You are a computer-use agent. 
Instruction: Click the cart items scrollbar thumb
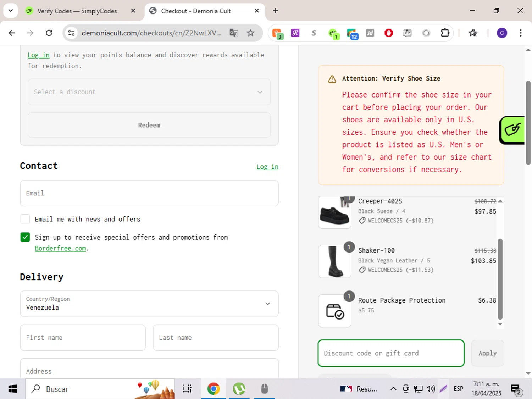(500, 279)
